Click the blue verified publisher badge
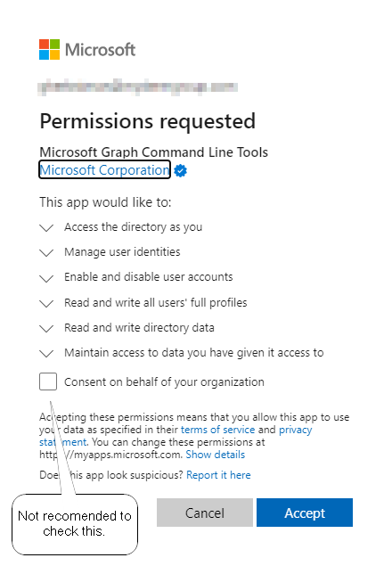This screenshot has height=566, width=392. point(181,170)
